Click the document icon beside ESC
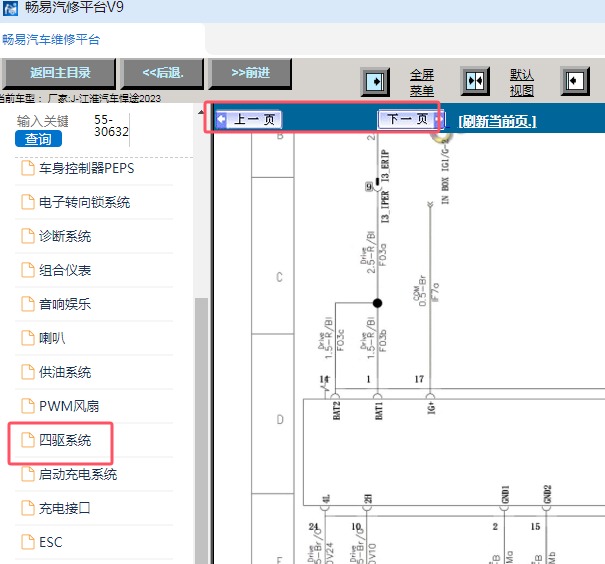This screenshot has height=564, width=605. (x=28, y=542)
